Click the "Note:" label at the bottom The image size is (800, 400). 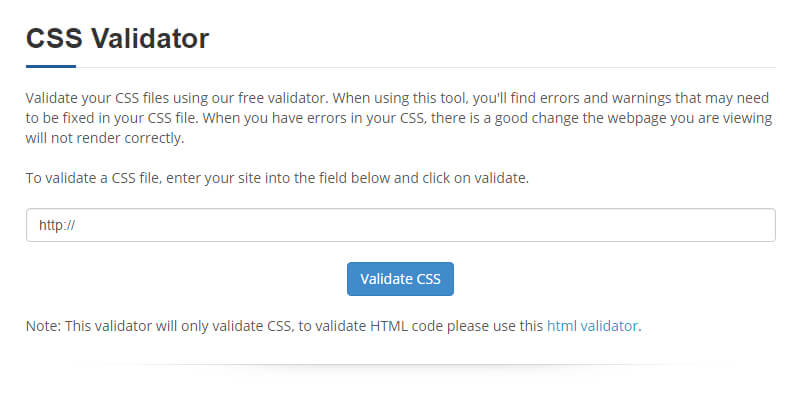click(43, 325)
